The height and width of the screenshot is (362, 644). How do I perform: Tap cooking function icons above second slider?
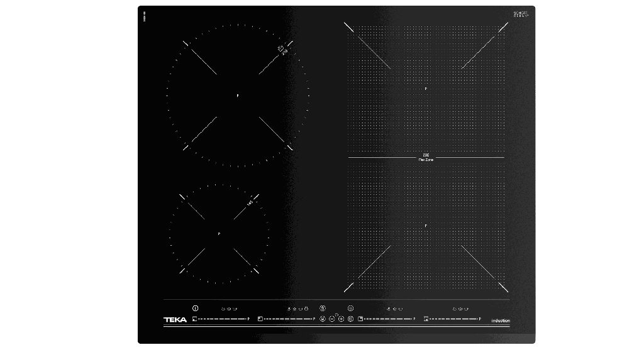click(x=295, y=309)
